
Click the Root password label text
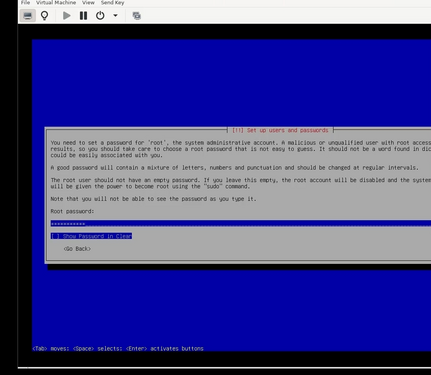[72, 211]
